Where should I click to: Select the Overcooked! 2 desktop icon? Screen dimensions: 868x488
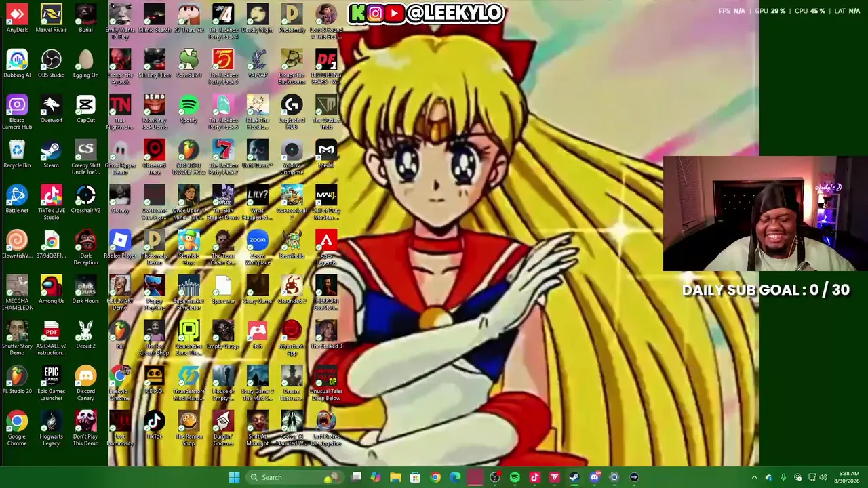[292, 202]
